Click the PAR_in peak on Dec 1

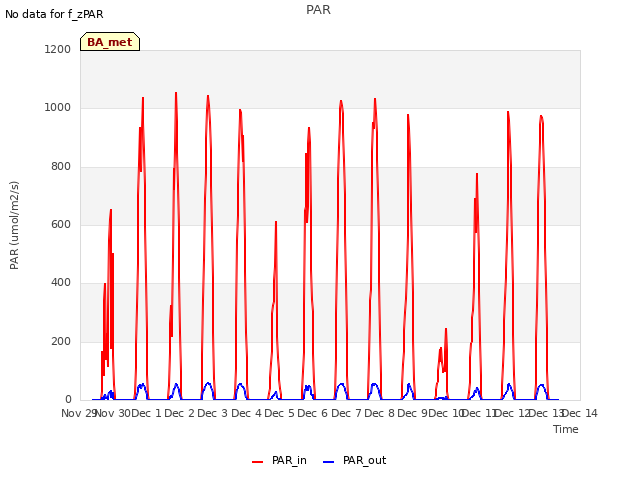[176, 93]
